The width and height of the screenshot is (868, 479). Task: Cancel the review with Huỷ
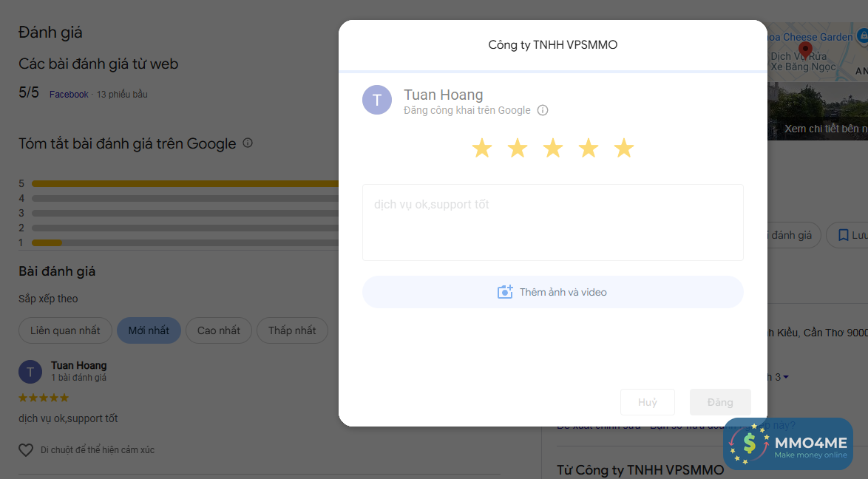pos(647,402)
